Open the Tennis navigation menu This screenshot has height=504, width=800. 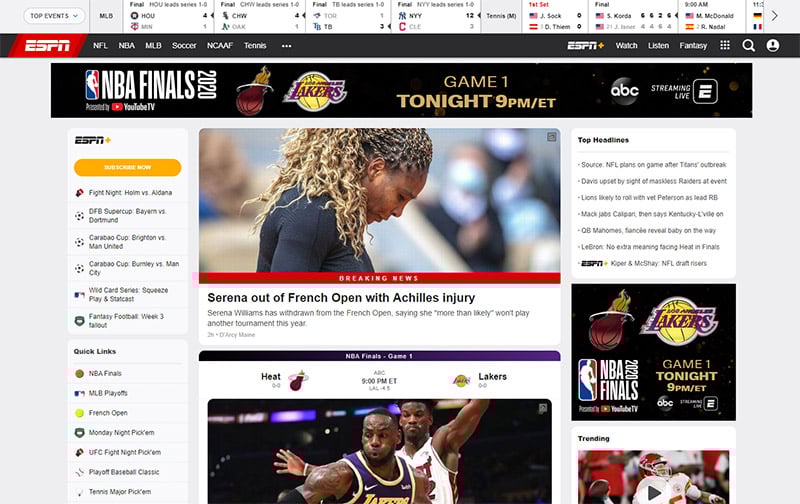click(255, 46)
